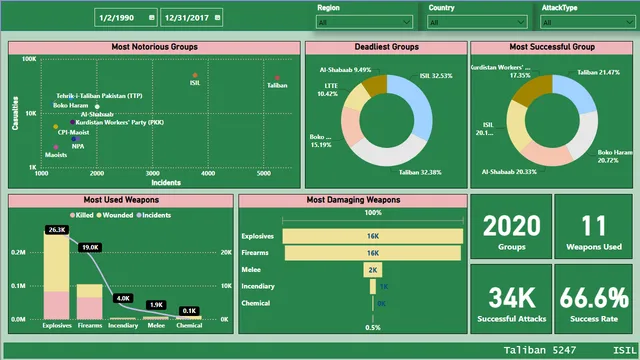Screen dimensions: 640x360
Task: Select Kurdistan Workers' Party (PKK) scatter point
Action: [72, 122]
